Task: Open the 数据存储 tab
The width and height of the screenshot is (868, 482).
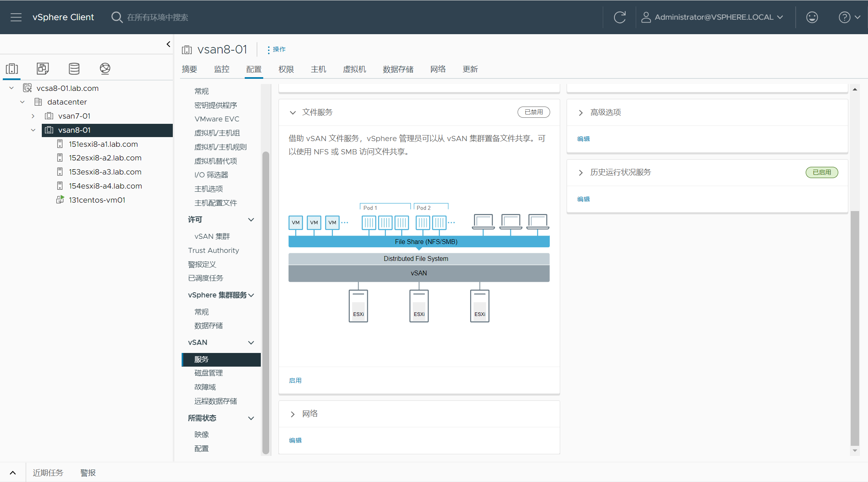Action: (x=398, y=69)
